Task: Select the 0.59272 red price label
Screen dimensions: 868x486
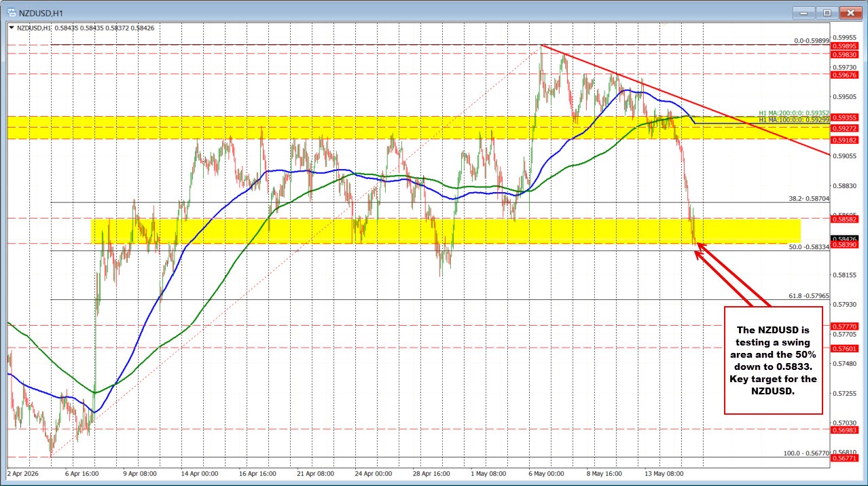Action: [x=846, y=128]
